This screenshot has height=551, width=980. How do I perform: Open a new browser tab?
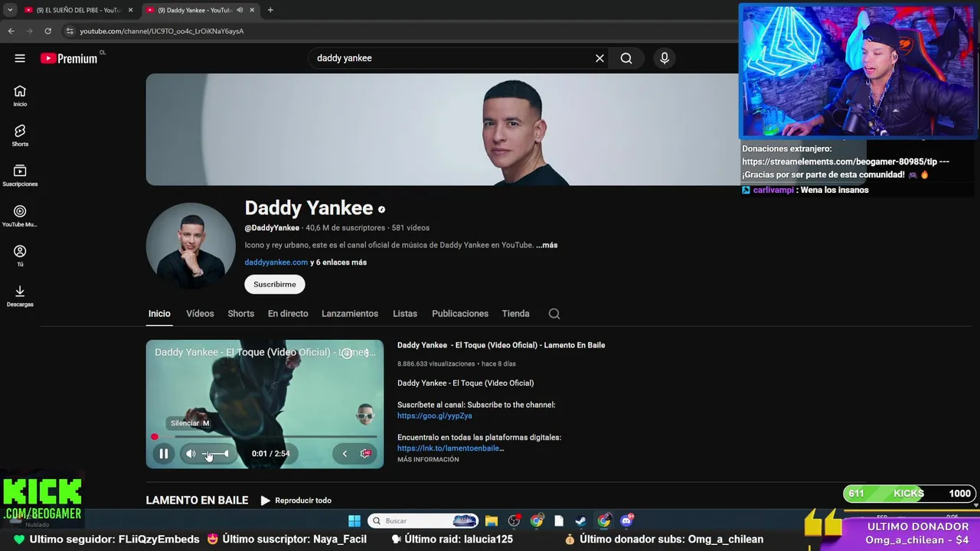[270, 10]
